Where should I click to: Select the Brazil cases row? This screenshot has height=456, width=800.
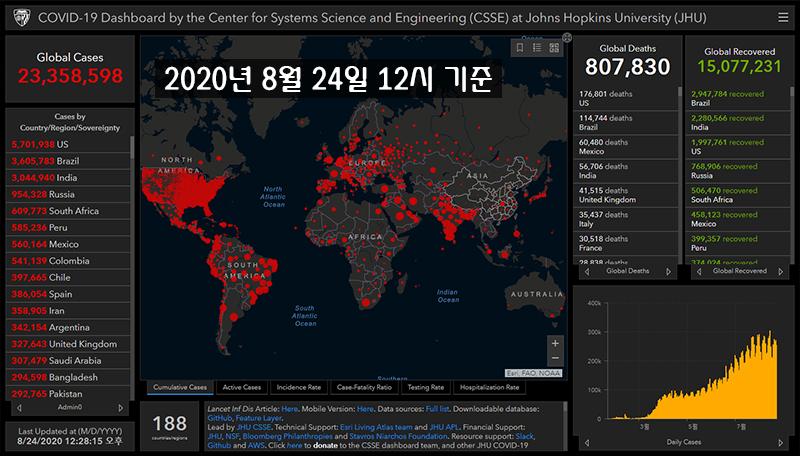(x=68, y=161)
